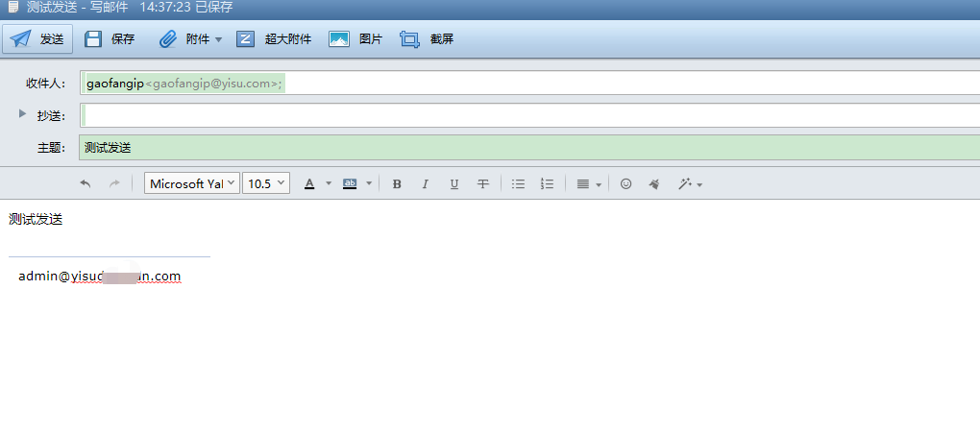The width and height of the screenshot is (980, 434).
Task: Click the 主题 subject input field
Action: (x=528, y=148)
